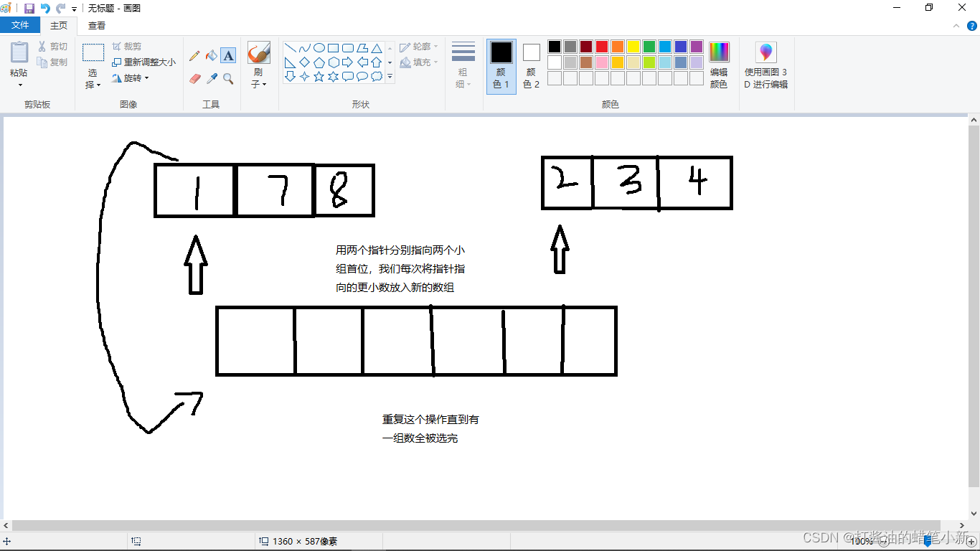The width and height of the screenshot is (980, 551).
Task: Choose the Cloud callout shape
Action: tap(376, 76)
